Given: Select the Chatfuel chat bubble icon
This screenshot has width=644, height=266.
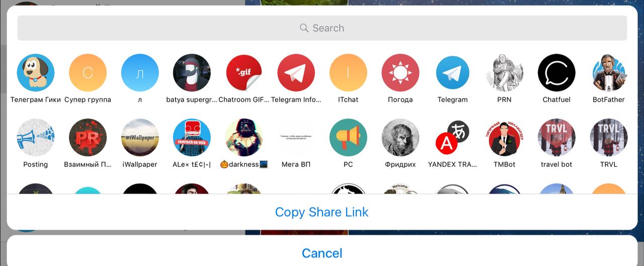Looking at the screenshot, I should 556,73.
